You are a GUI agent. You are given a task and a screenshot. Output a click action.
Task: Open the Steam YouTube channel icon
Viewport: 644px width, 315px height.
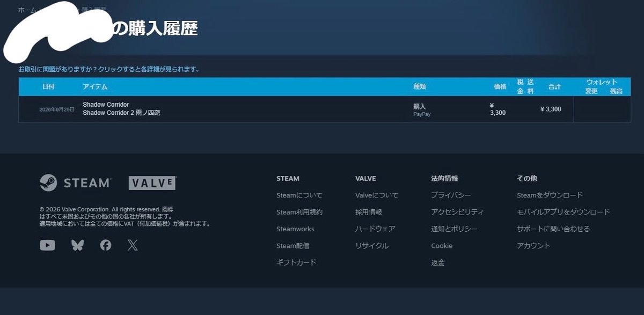pyautogui.click(x=47, y=245)
